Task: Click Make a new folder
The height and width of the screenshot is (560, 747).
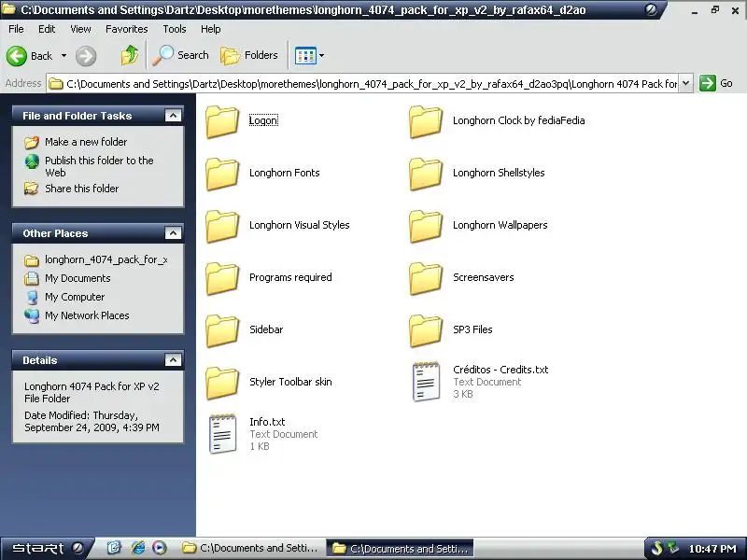Action: point(86,142)
